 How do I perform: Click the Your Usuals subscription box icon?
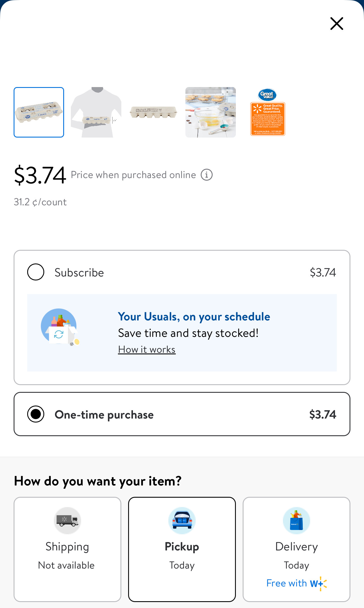click(60, 327)
